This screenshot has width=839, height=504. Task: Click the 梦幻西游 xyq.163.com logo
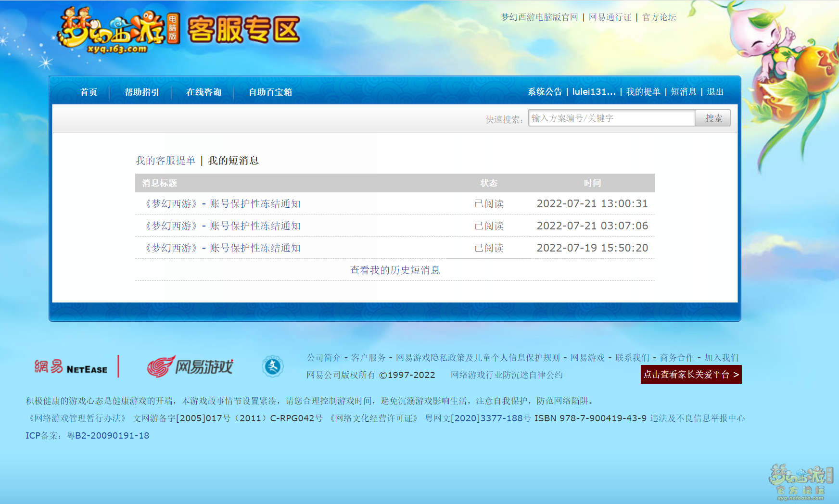pyautogui.click(x=118, y=31)
